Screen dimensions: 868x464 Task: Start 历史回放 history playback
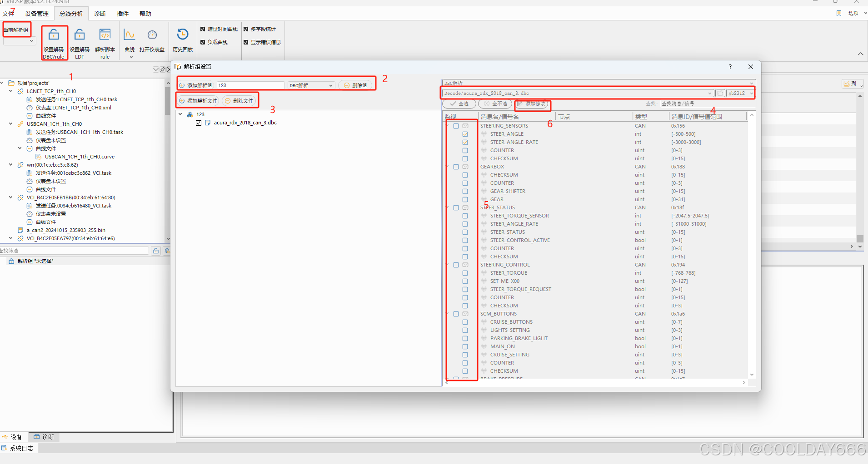183,40
